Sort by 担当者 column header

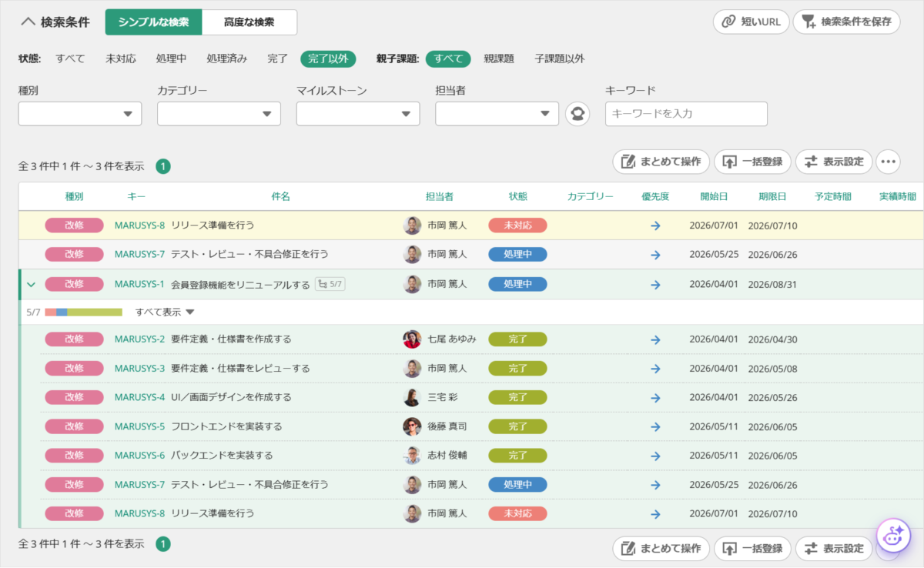[x=440, y=196]
